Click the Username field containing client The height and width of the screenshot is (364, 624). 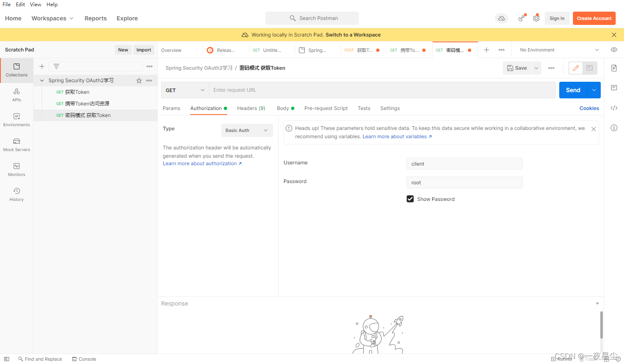[464, 164]
